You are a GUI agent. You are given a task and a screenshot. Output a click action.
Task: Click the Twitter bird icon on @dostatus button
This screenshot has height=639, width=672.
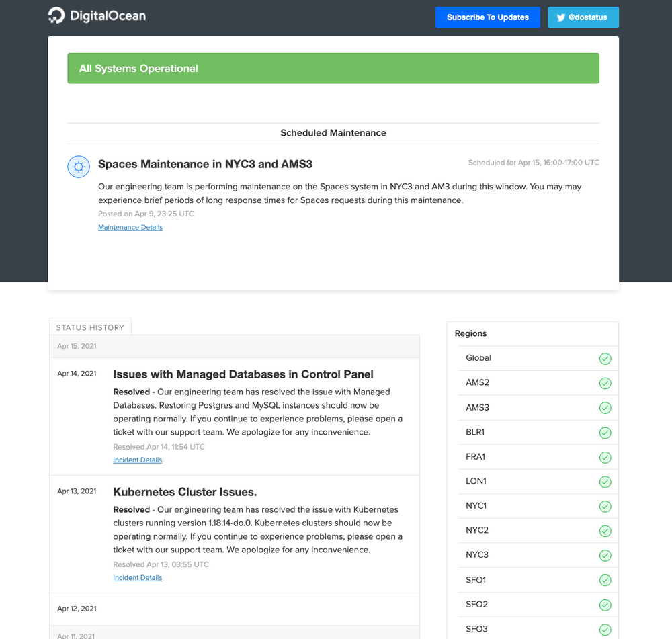click(562, 17)
